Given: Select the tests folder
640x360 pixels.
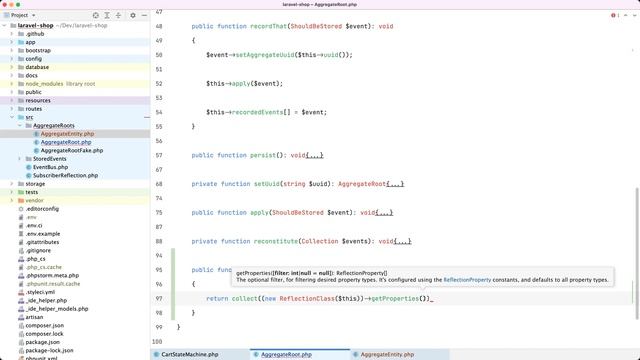Looking at the screenshot, I should coord(31,192).
